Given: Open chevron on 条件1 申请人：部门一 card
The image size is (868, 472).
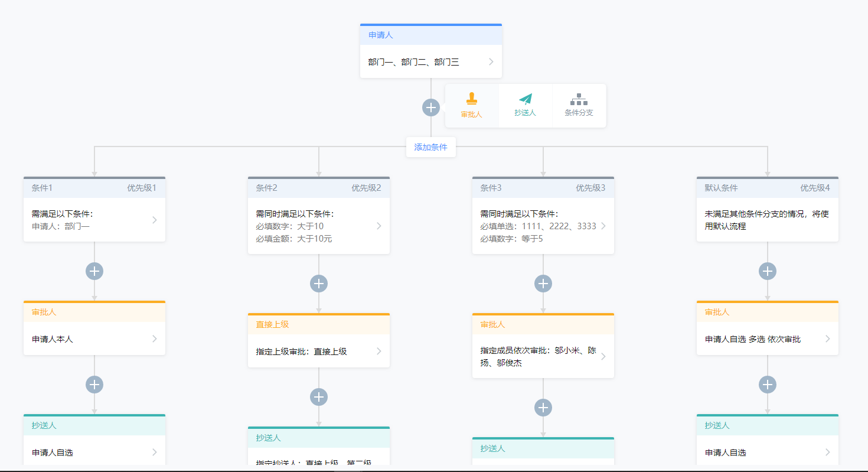Looking at the screenshot, I should 155,220.
